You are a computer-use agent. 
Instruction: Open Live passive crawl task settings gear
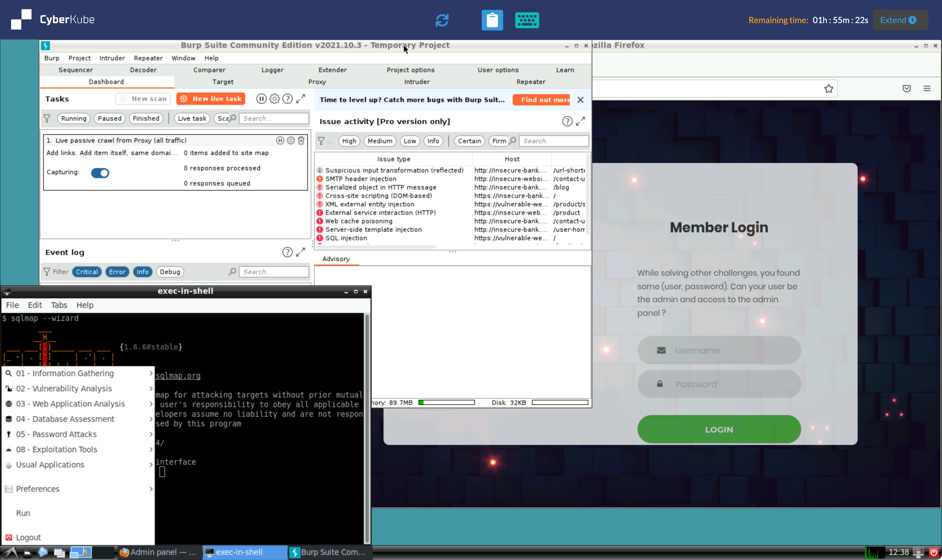point(291,140)
